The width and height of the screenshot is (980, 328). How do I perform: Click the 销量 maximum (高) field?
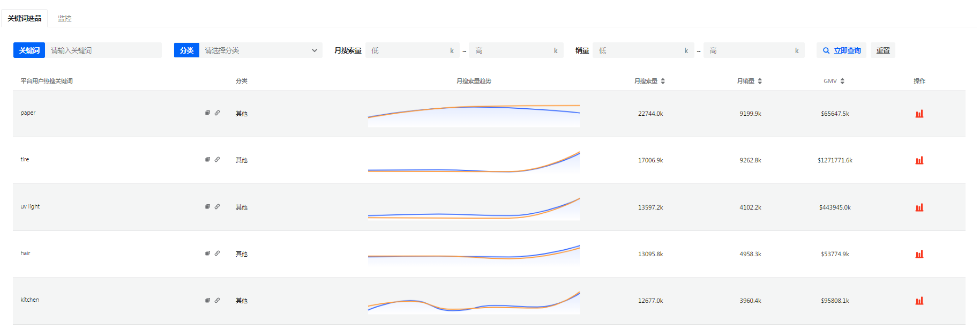(x=750, y=50)
